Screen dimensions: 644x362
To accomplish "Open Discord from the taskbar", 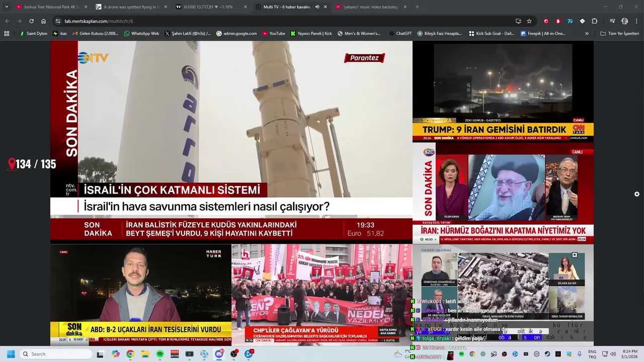I will (219, 354).
